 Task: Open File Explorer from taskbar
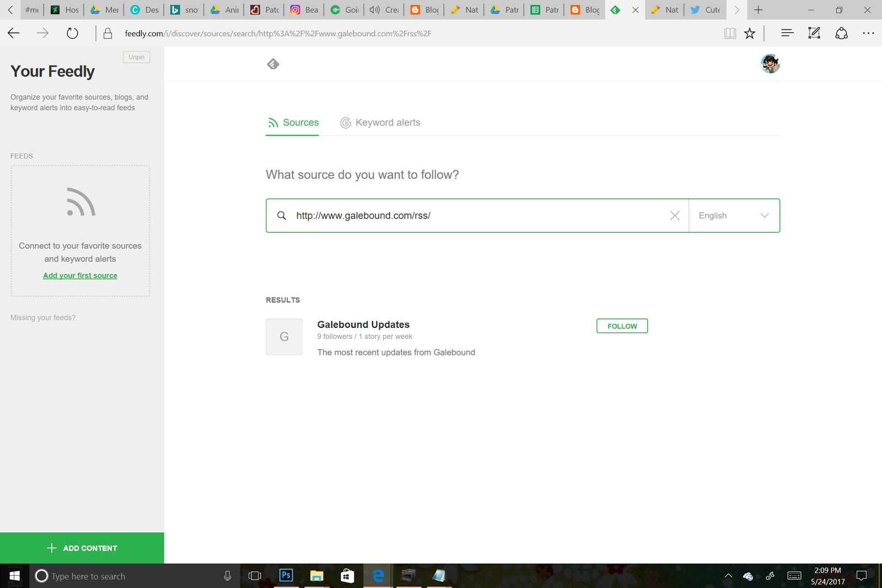click(x=316, y=576)
